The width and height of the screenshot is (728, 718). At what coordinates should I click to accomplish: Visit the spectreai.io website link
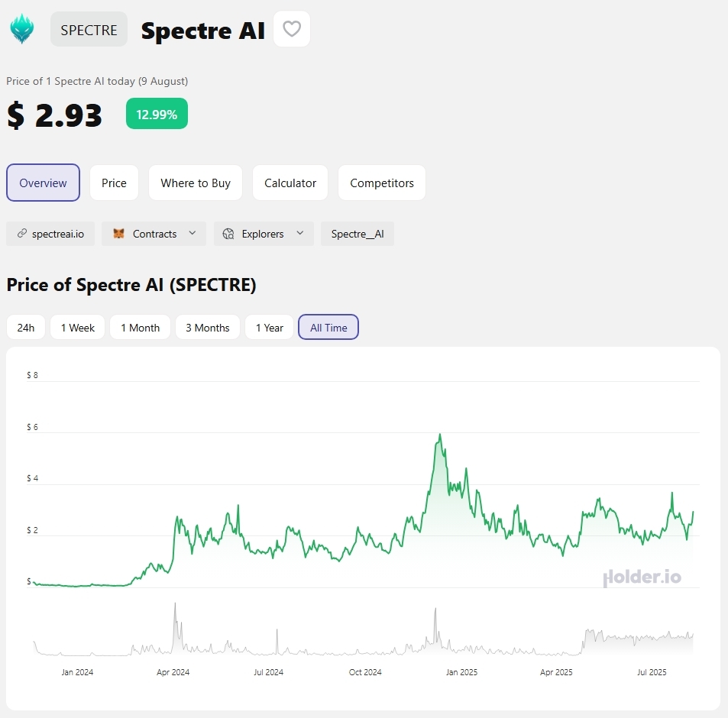pos(50,234)
